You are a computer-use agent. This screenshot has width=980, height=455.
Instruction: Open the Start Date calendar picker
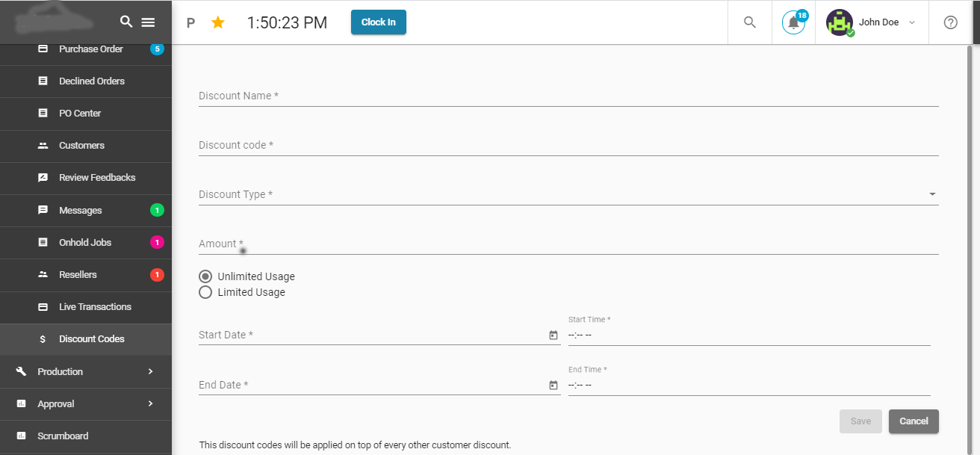point(553,335)
